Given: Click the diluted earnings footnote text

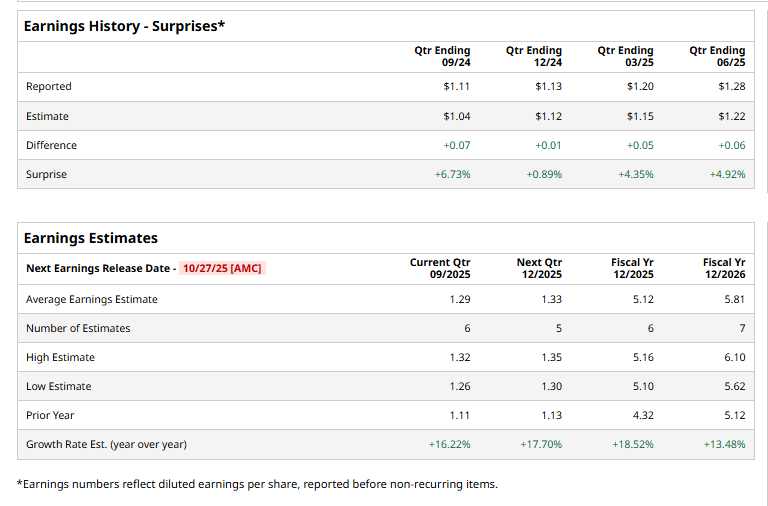Looking at the screenshot, I should 257,484.
